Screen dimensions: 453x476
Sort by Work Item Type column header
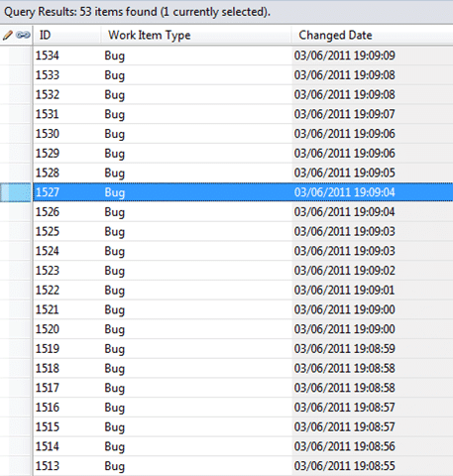click(196, 35)
